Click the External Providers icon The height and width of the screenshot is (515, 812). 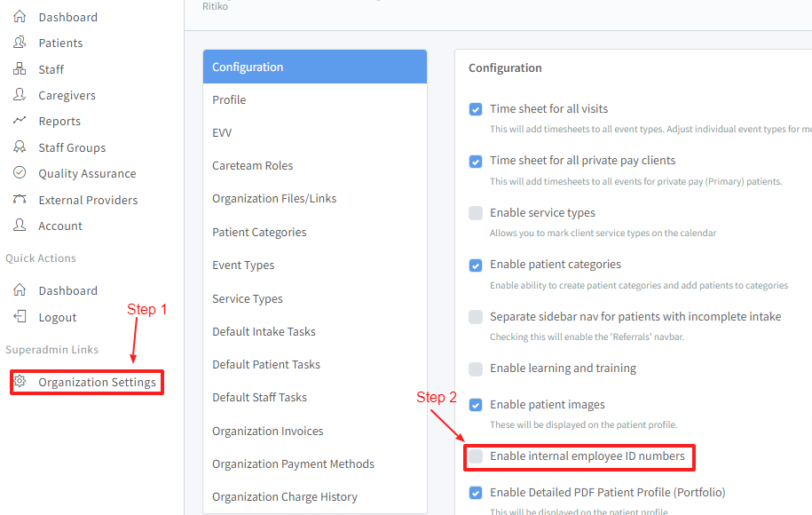20,200
